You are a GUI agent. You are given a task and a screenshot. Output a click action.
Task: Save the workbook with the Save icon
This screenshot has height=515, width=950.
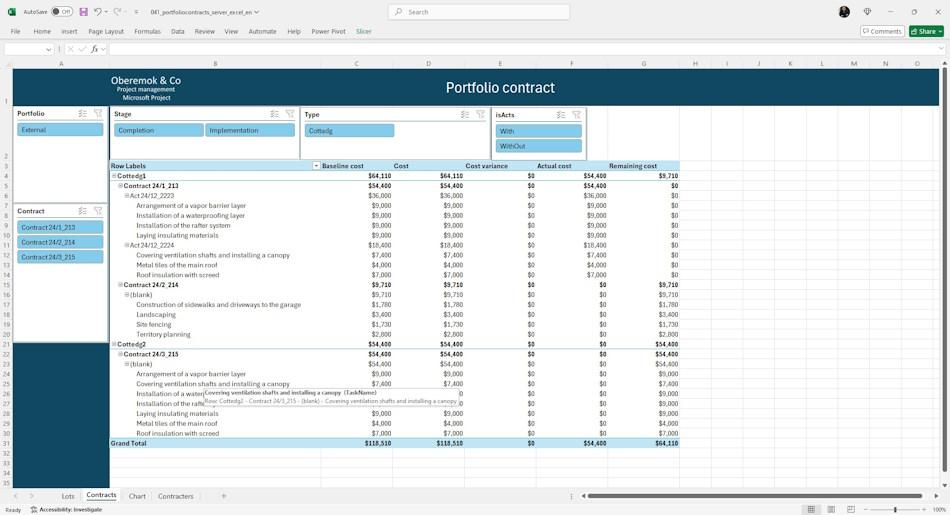pos(84,12)
